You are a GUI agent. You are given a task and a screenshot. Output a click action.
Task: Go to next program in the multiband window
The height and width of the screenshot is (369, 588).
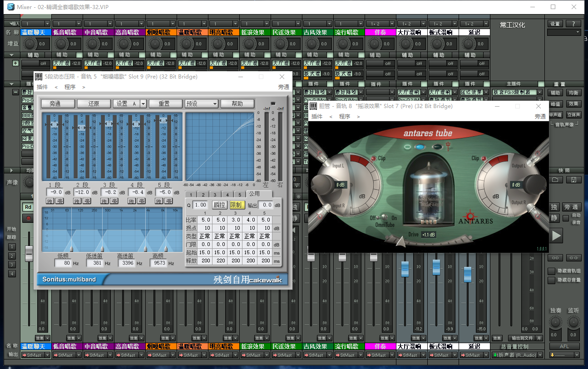84,87
